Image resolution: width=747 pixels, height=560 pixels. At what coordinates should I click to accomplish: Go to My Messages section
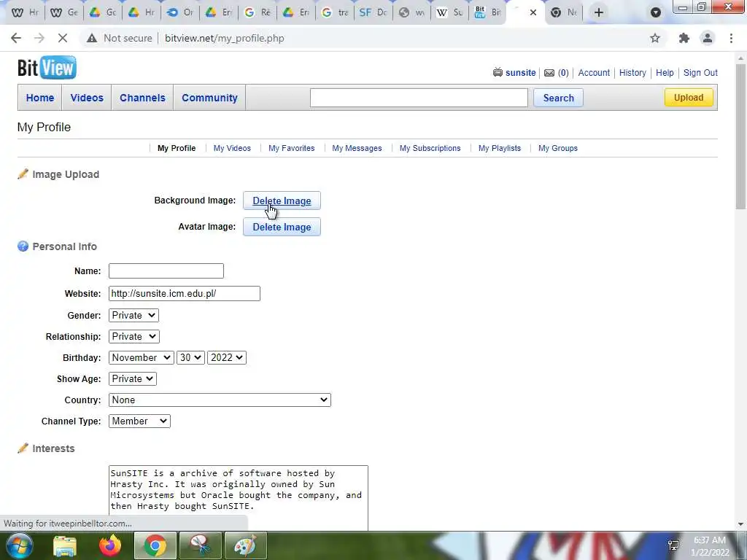click(x=357, y=148)
